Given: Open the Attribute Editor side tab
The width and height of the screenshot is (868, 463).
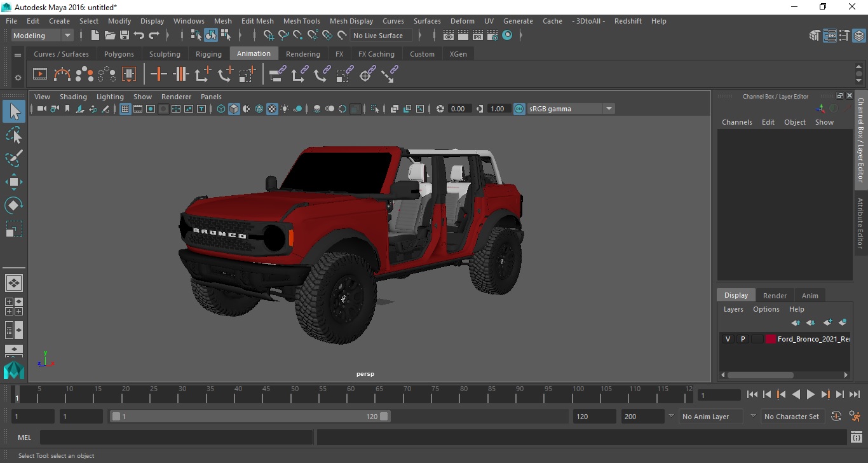Looking at the screenshot, I should (860, 223).
